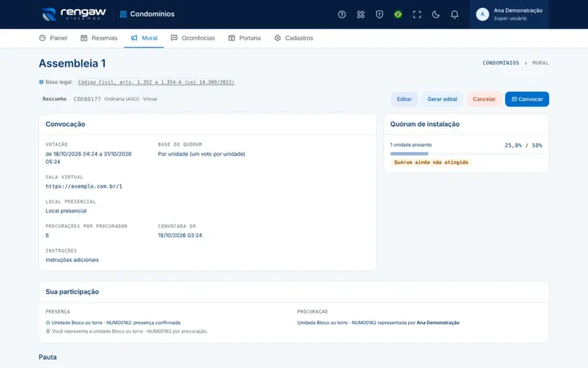
Task: Click voting period date text
Action: click(x=89, y=158)
